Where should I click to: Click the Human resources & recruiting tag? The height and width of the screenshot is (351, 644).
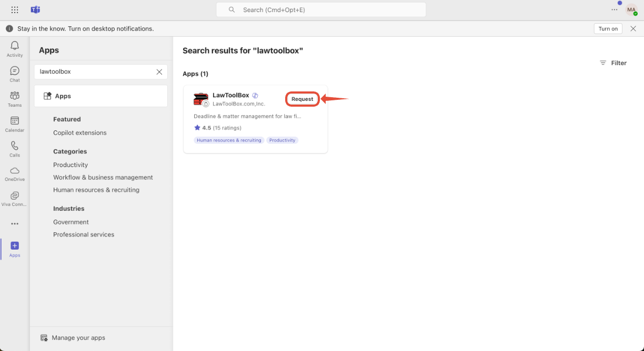(x=229, y=140)
